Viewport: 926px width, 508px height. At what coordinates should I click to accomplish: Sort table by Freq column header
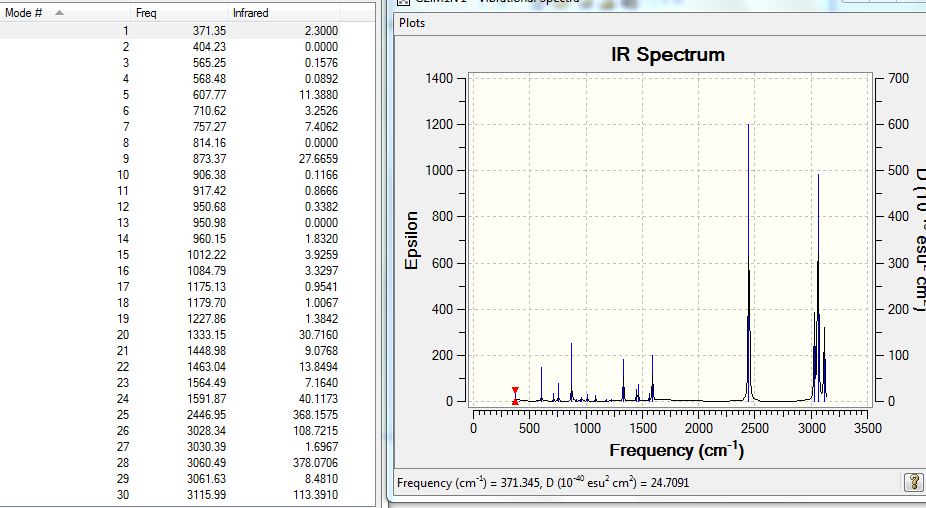click(179, 12)
